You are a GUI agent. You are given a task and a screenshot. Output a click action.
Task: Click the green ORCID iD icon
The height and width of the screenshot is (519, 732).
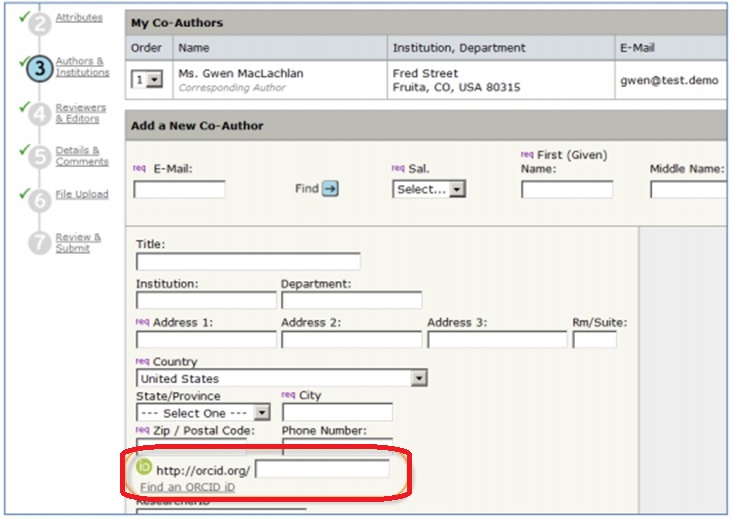(144, 468)
